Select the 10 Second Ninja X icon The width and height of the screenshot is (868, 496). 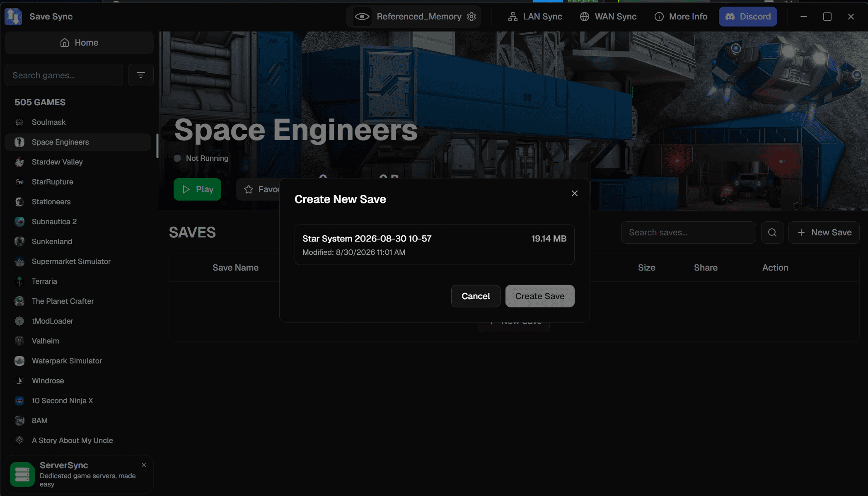[19, 401]
